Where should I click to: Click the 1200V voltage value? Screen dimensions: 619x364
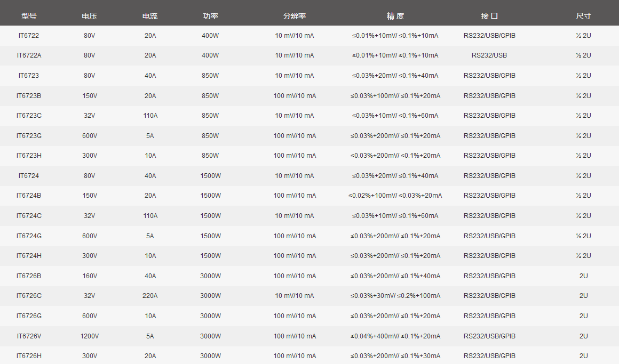click(x=90, y=336)
